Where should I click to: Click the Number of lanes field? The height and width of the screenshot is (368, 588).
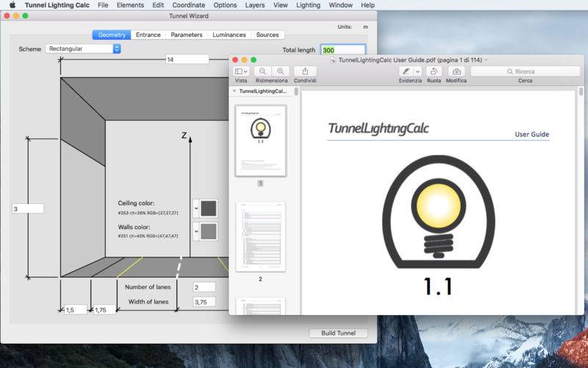click(x=204, y=287)
